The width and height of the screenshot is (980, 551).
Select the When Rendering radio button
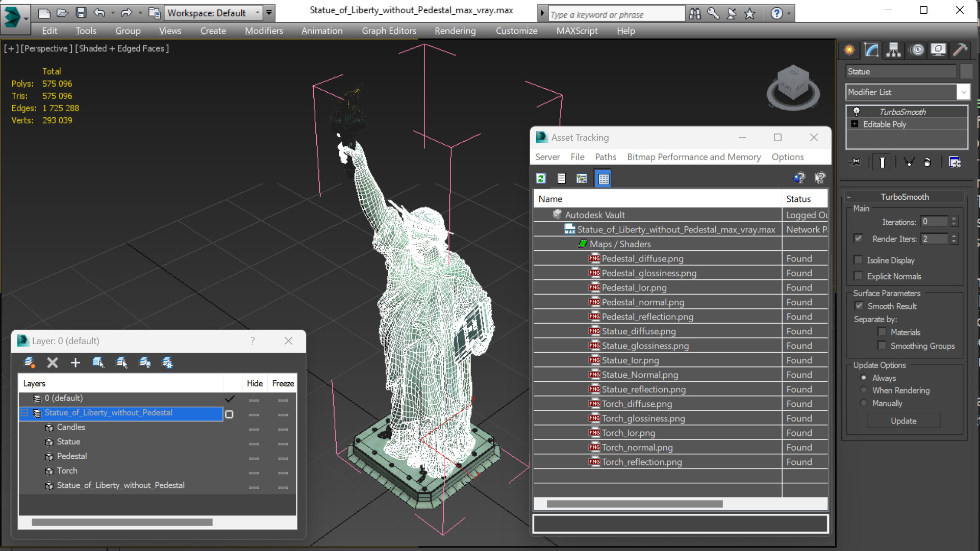click(864, 390)
